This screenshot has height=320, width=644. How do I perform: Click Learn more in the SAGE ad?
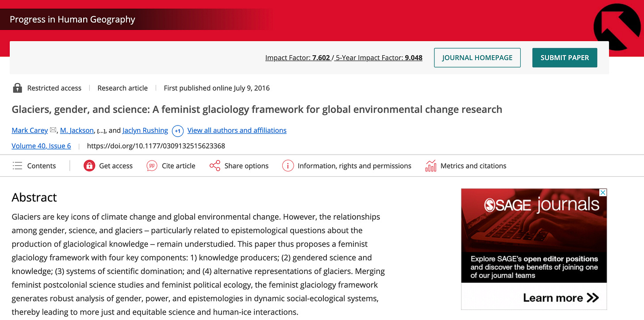coord(561,297)
